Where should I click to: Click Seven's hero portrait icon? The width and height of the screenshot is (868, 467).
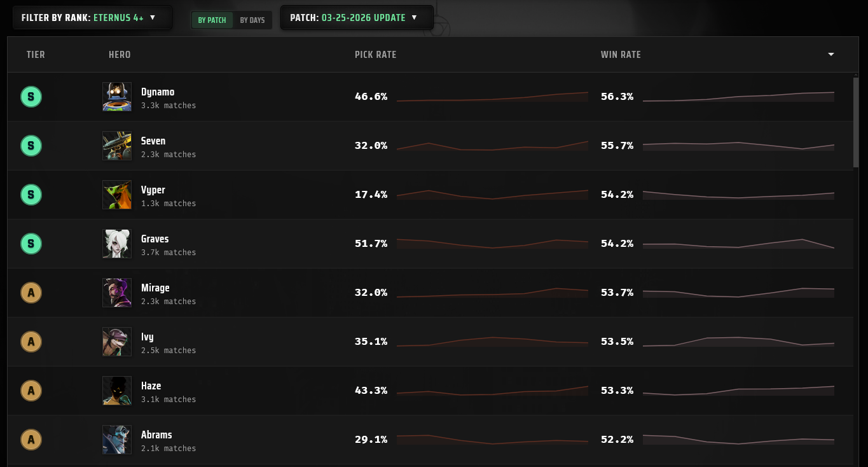(x=117, y=146)
